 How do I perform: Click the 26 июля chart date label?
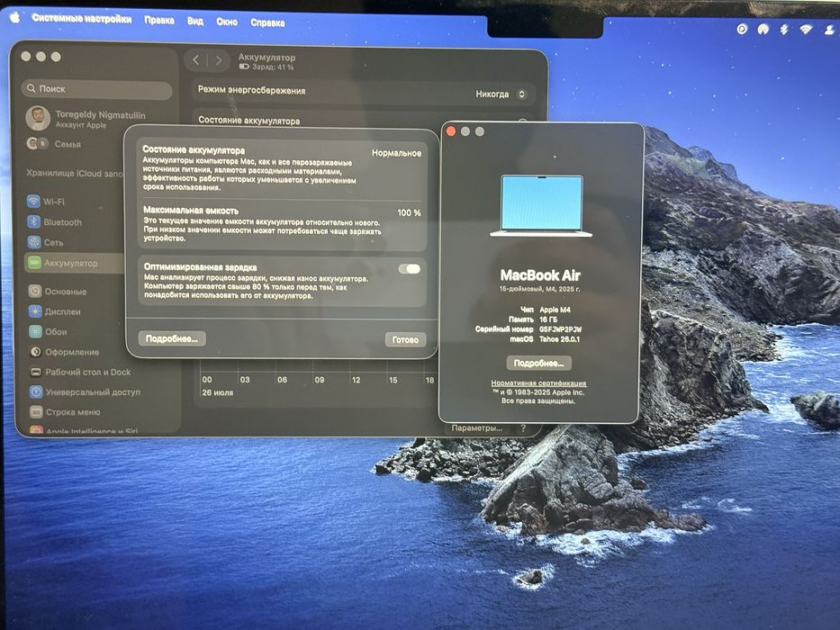(218, 392)
